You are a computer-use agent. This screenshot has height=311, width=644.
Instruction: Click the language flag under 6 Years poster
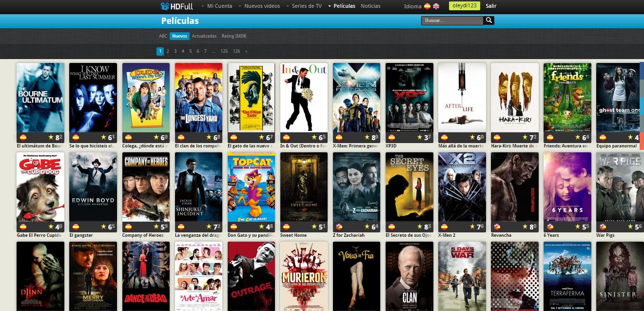(x=549, y=227)
